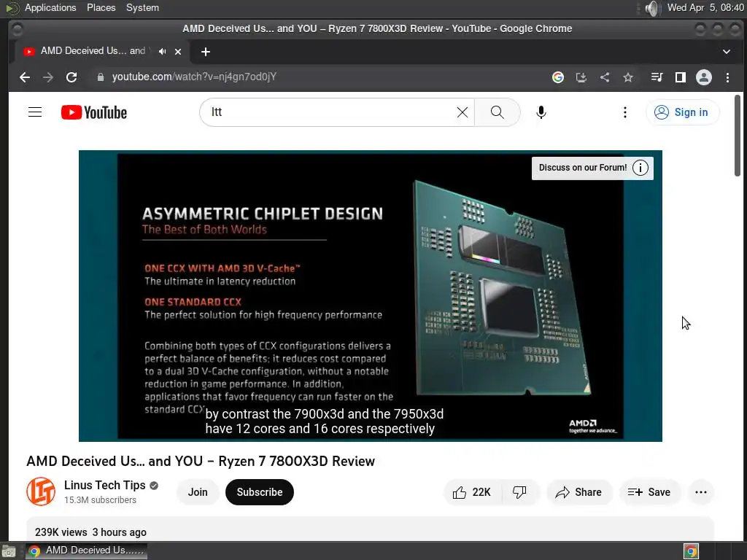Open YouTube settings three-dot menu
The image size is (747, 560).
[625, 112]
